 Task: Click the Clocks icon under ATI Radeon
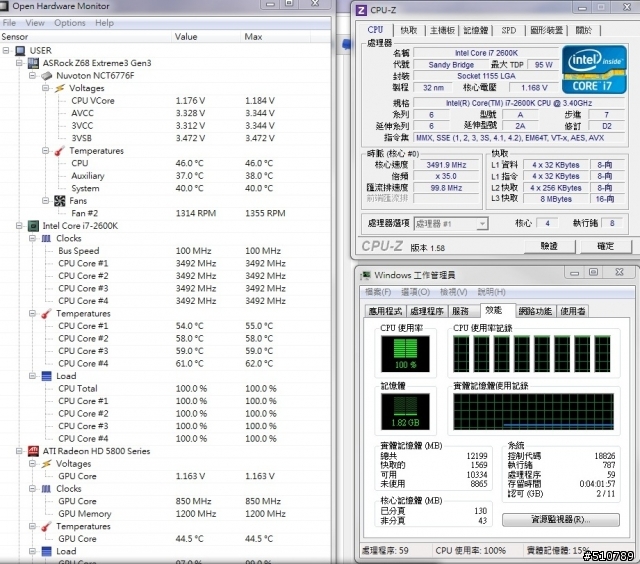[47, 489]
